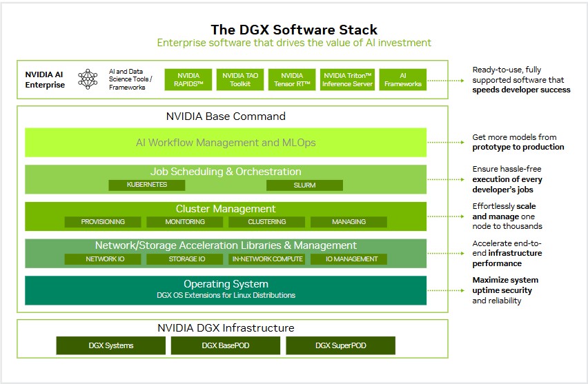Select the KUBERNETES box
This screenshot has height=384, width=588.
pyautogui.click(x=146, y=185)
